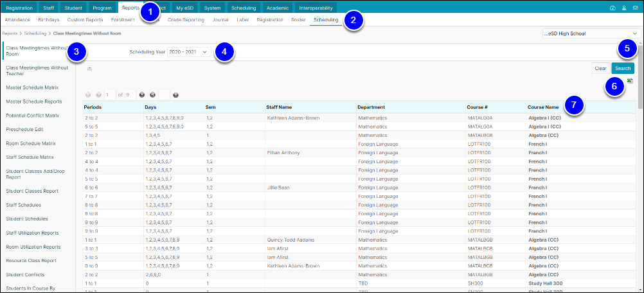Open the eSD High School selector dropdown
Screen dimensions: 644x293
tap(591, 33)
